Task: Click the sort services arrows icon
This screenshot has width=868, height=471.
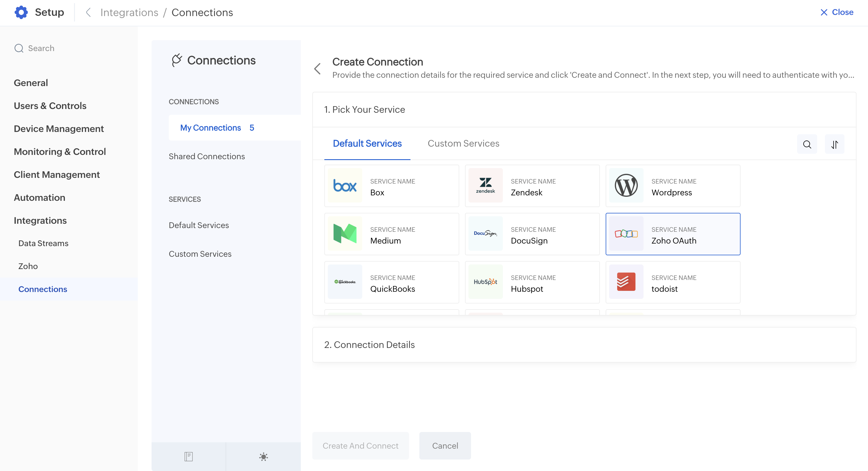Action: [x=834, y=145]
